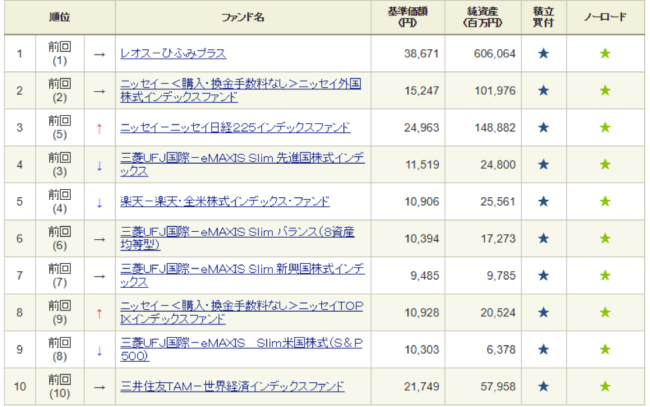Image resolution: width=650 pixels, height=407 pixels.
Task: Click the blue star for eMAXIS Slim 新興国株式インデックス
Action: 543,275
